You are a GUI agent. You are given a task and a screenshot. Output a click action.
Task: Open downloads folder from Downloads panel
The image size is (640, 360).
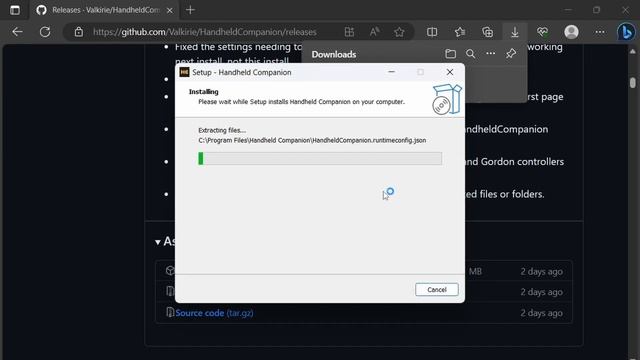[x=451, y=54]
